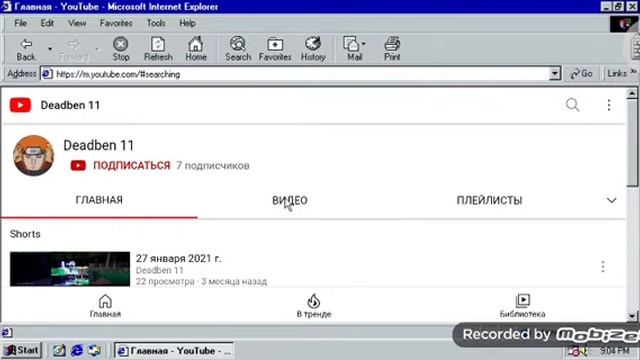
Task: Click Deadben 11 under the video title
Action: (x=160, y=270)
